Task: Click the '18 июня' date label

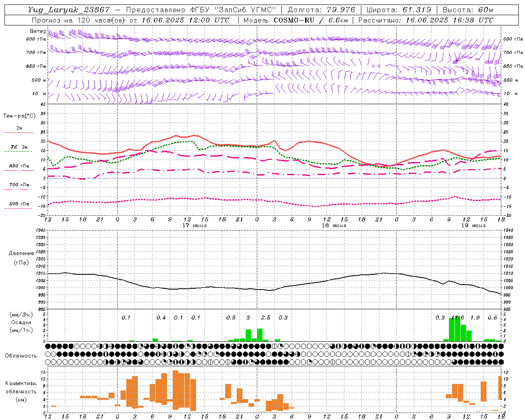Action: [x=334, y=226]
